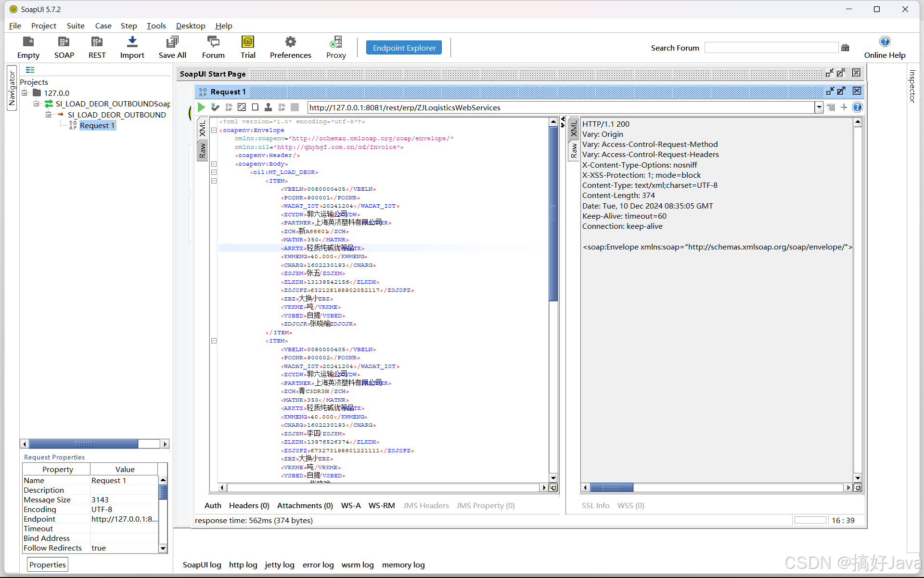Open the Endpoint Explorer

[404, 47]
